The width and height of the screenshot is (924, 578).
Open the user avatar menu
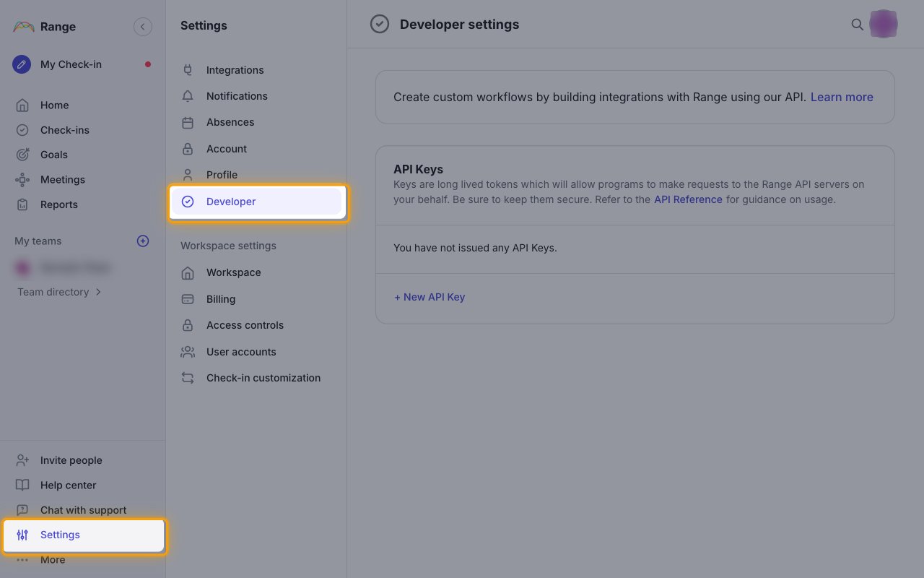[884, 25]
